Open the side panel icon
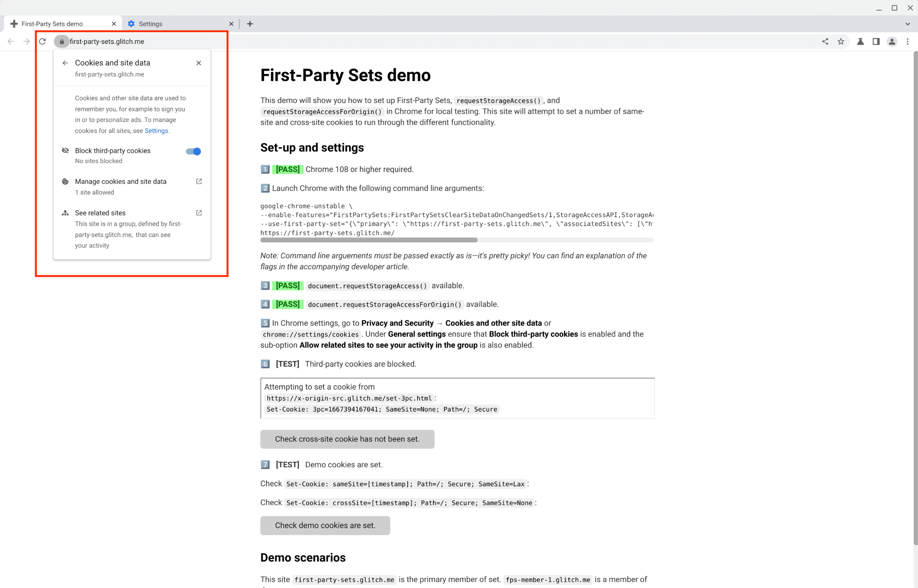This screenshot has height=588, width=918. point(876,41)
